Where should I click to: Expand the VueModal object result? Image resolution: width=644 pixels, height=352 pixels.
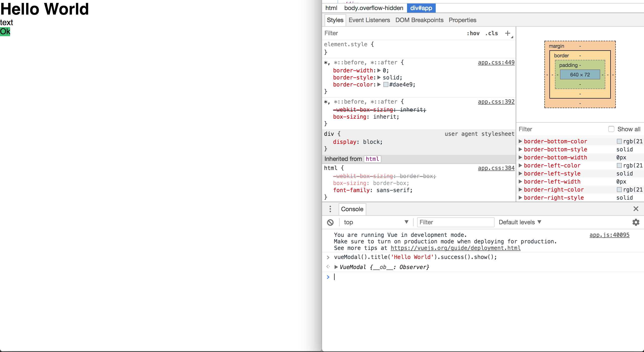pyautogui.click(x=336, y=267)
